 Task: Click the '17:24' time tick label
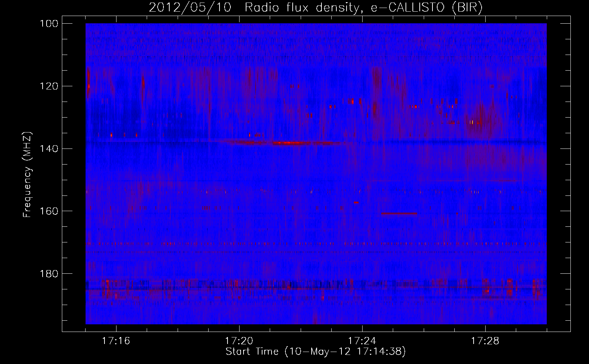[x=362, y=341]
